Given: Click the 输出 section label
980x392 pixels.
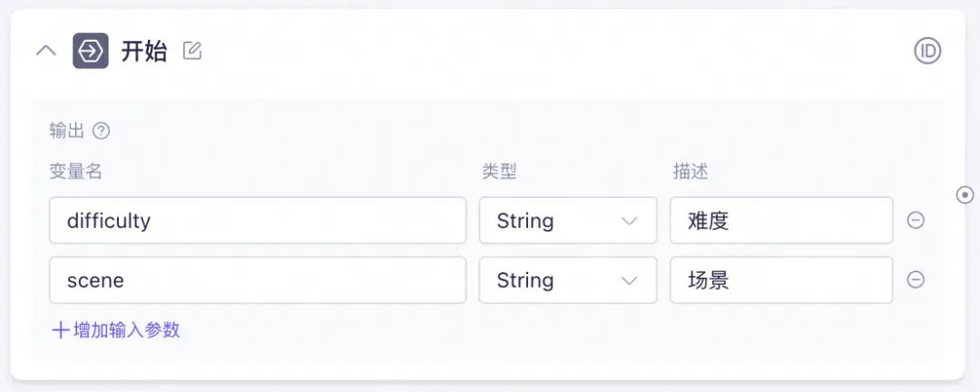Looking at the screenshot, I should tap(67, 131).
